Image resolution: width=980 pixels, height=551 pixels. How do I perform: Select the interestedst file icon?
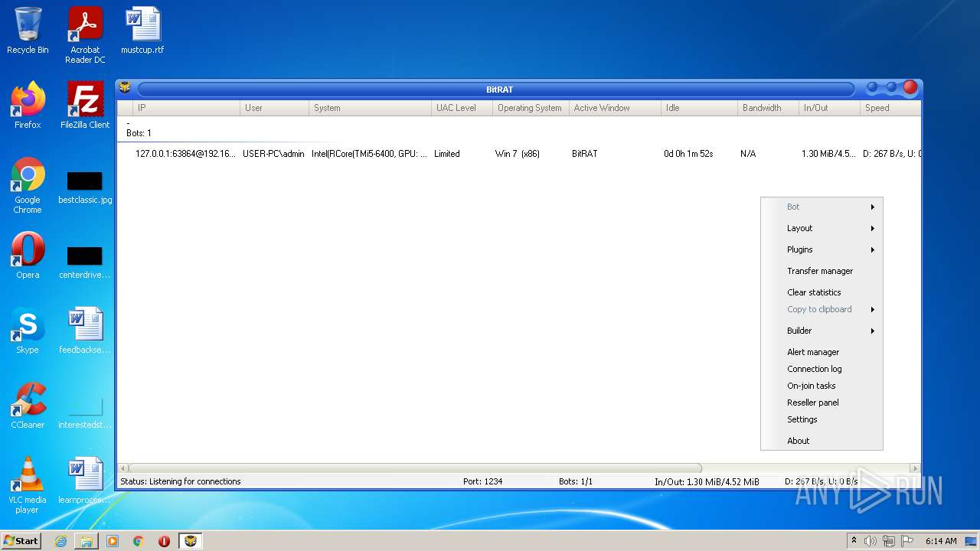[x=85, y=413]
